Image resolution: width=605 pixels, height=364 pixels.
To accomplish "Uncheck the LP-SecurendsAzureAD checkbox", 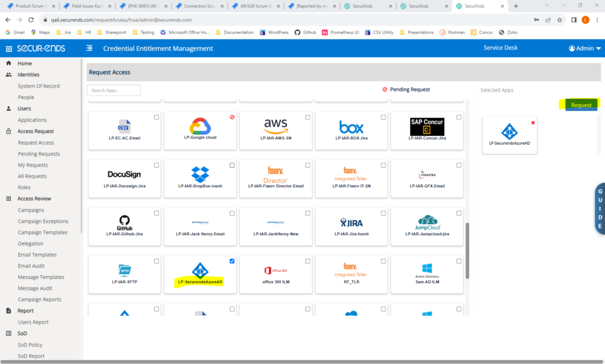I will [232, 261].
